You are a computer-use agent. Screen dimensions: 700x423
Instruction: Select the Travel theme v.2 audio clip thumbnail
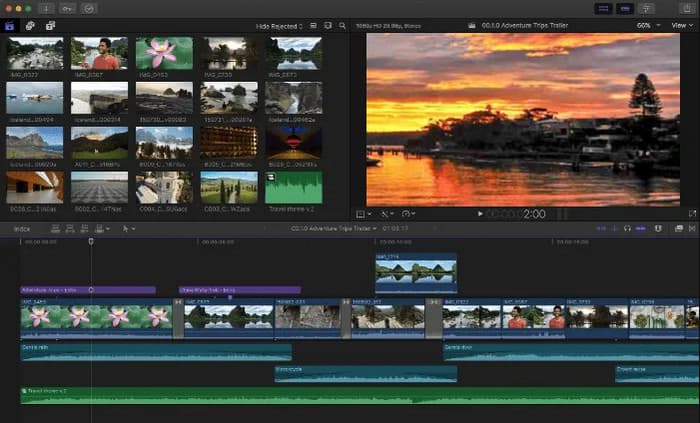(x=293, y=187)
